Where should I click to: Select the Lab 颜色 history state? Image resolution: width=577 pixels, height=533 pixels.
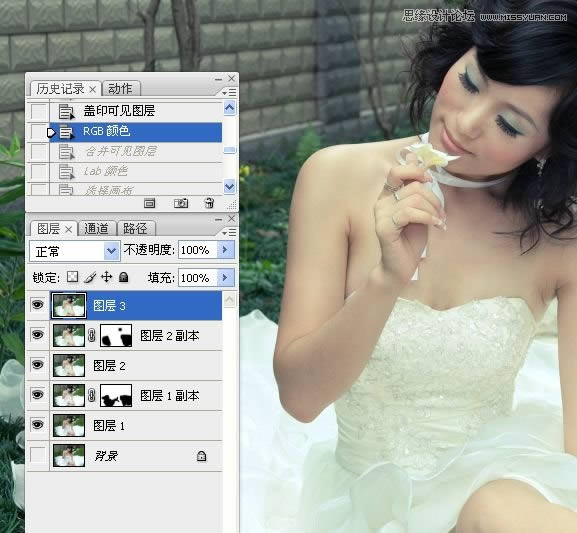click(106, 171)
